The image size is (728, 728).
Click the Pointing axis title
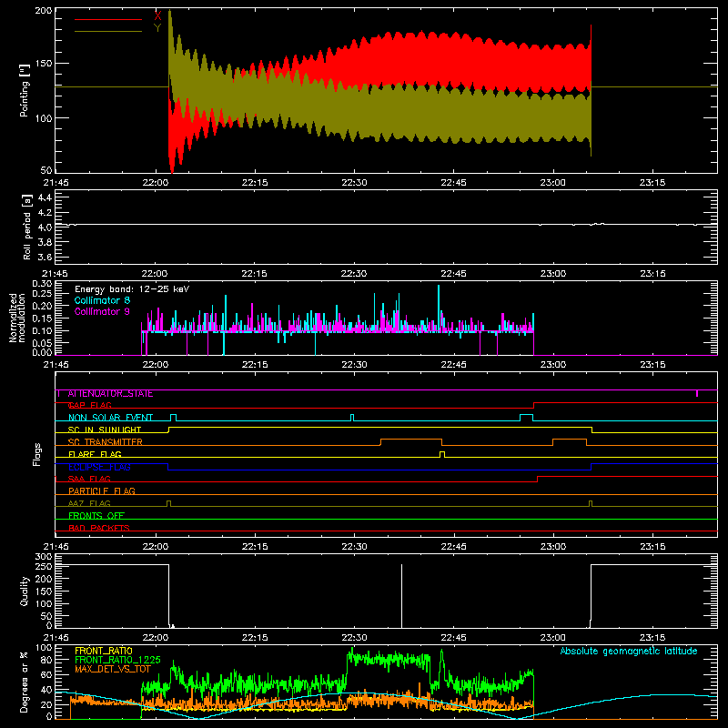point(25,90)
